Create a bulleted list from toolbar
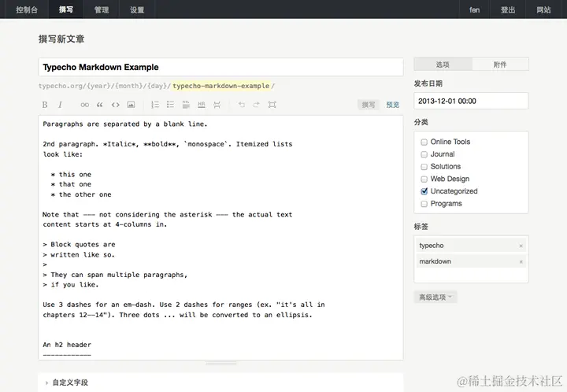 point(170,105)
